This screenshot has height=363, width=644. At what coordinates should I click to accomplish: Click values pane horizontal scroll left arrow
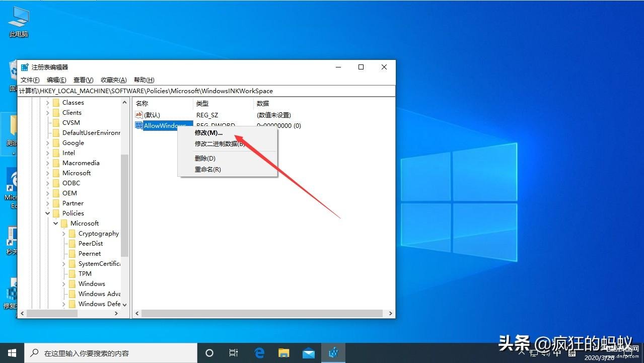tap(137, 313)
